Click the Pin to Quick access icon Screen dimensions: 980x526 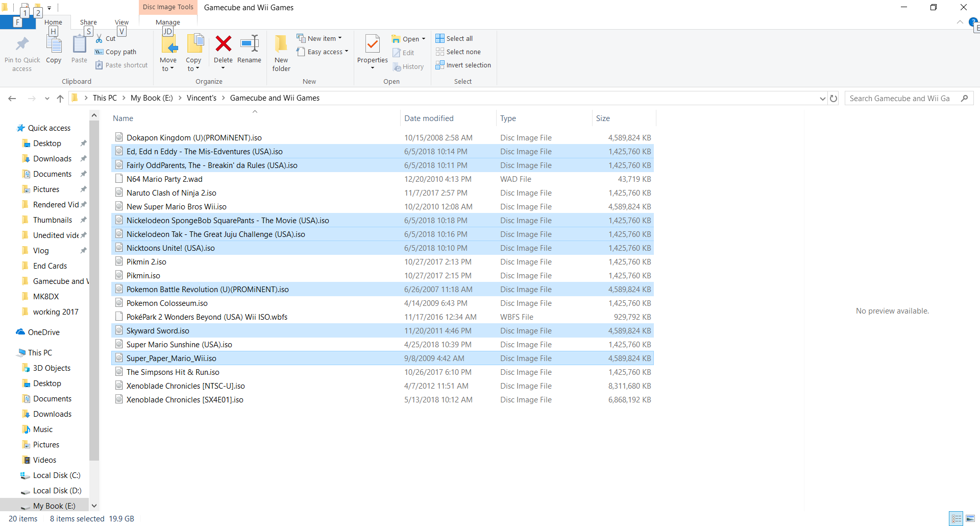coord(22,44)
